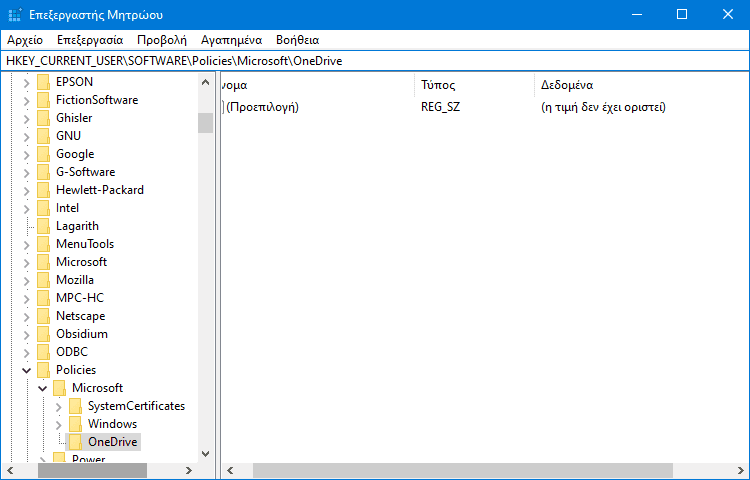Image resolution: width=750 pixels, height=480 pixels.
Task: Expand the FictionSoftware key
Action: coord(27,101)
